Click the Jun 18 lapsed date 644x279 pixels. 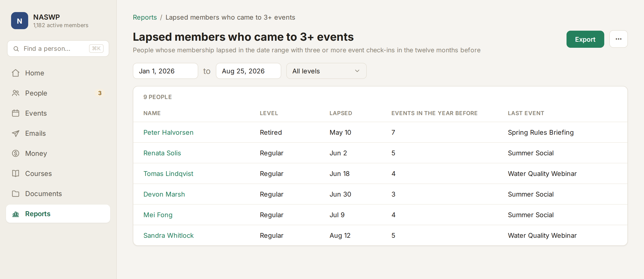tap(340, 174)
